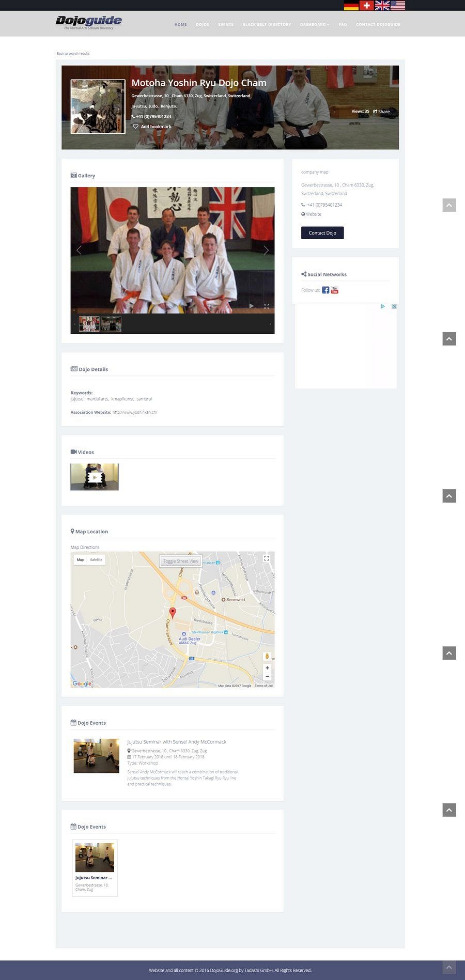
Task: Play the dojo video thumbnail
Action: [x=95, y=477]
